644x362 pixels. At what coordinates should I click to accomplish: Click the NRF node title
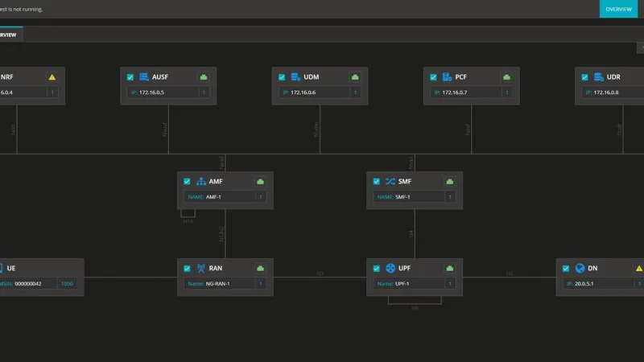click(x=7, y=76)
